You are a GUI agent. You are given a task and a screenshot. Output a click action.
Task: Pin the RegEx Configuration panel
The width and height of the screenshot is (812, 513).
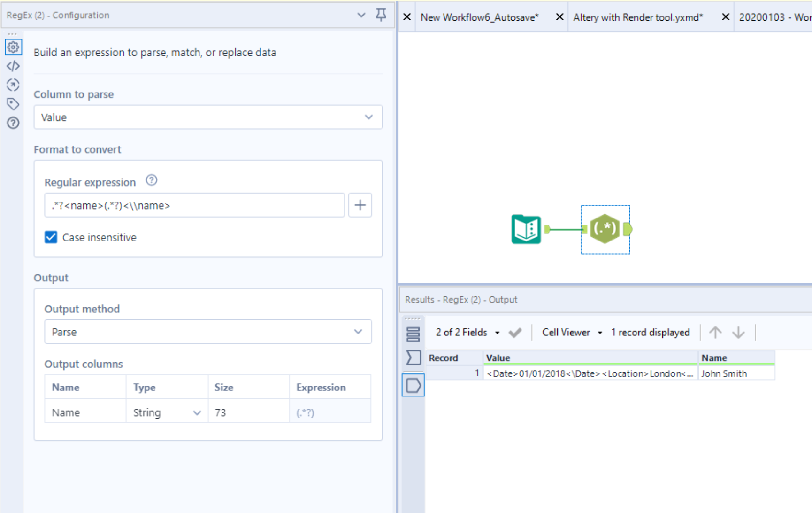pyautogui.click(x=381, y=15)
